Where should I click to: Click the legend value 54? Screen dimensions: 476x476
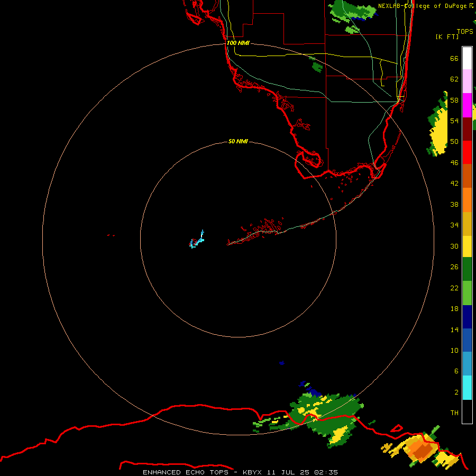point(454,121)
